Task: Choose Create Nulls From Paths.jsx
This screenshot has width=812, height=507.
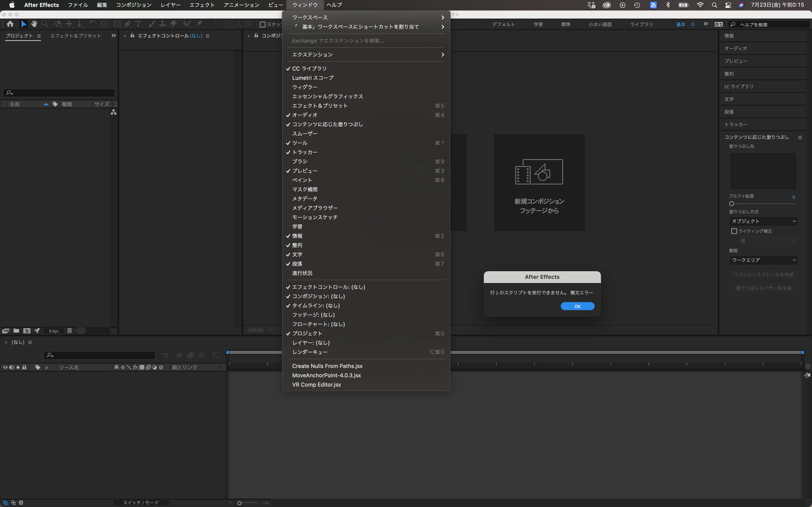Action: 327,366
